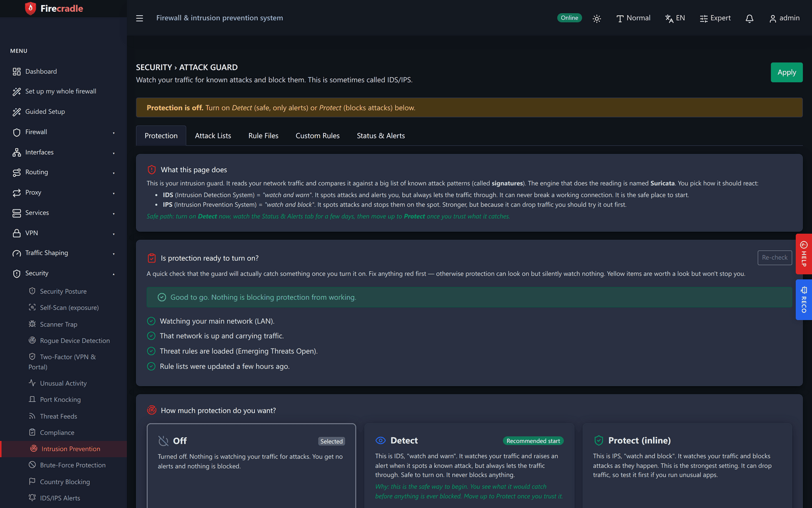Image resolution: width=812 pixels, height=508 pixels.
Task: Click Dashboard grid icon in sidebar
Action: (x=17, y=72)
